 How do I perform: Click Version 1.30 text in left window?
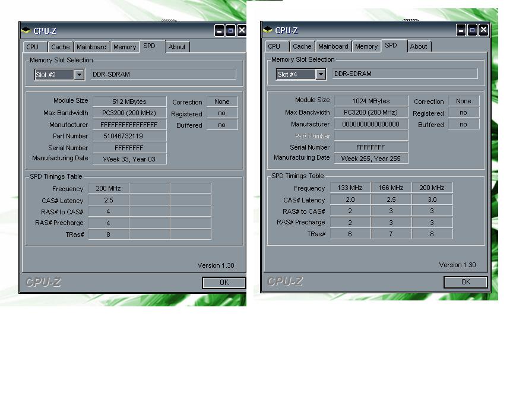(216, 265)
